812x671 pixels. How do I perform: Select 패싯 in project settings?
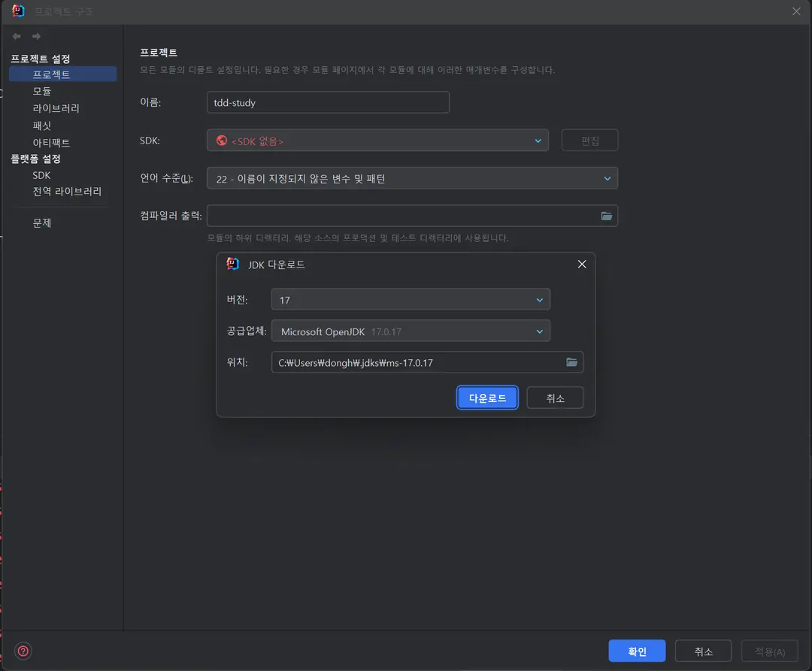tap(42, 125)
